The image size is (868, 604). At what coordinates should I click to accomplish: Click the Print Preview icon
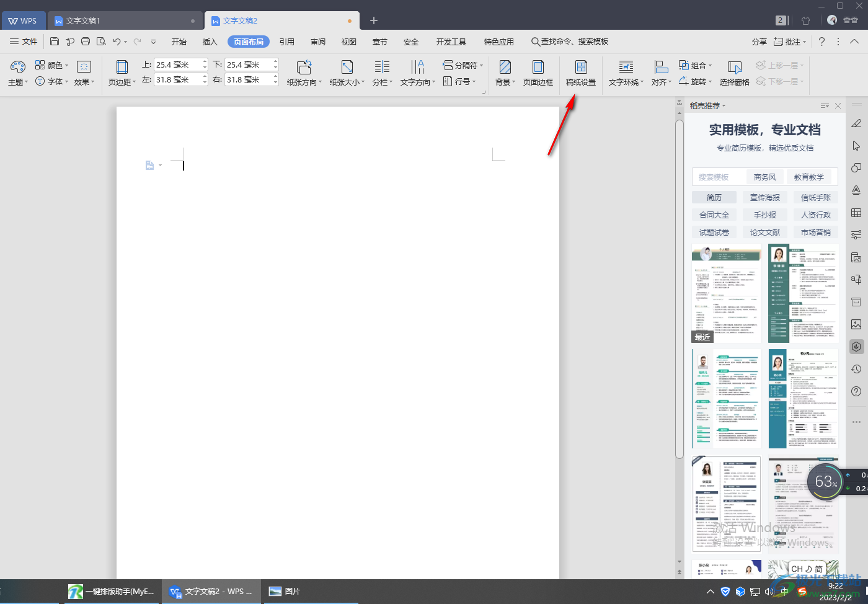tap(101, 42)
